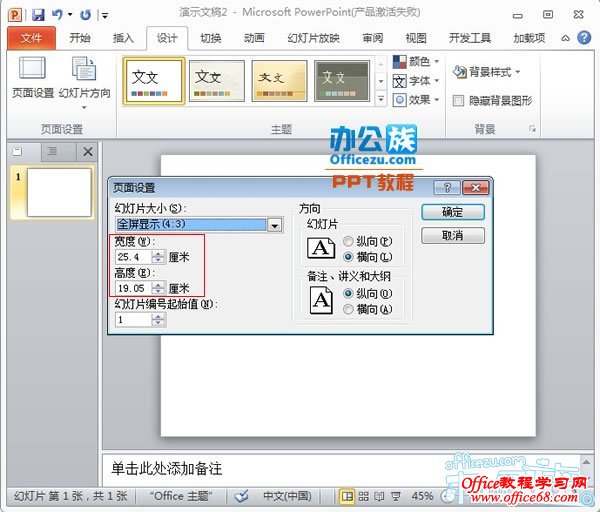
Task: Open the 字体 theme fonts dropdown
Action: (x=416, y=81)
